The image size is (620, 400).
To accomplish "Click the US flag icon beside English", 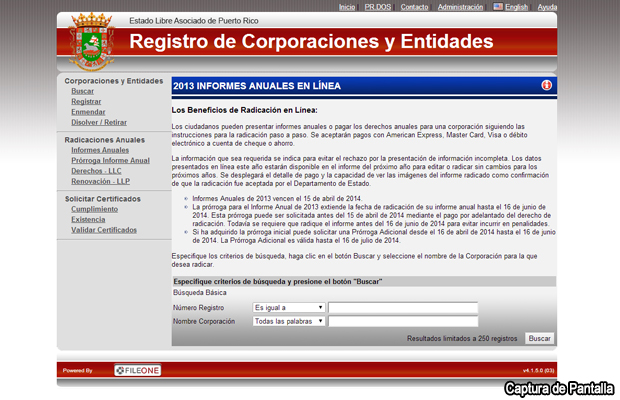I will coord(498,7).
